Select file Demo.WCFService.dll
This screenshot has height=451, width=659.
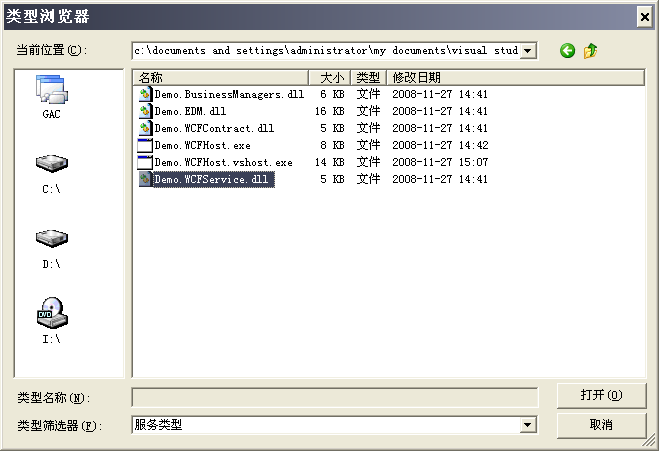[x=214, y=179]
